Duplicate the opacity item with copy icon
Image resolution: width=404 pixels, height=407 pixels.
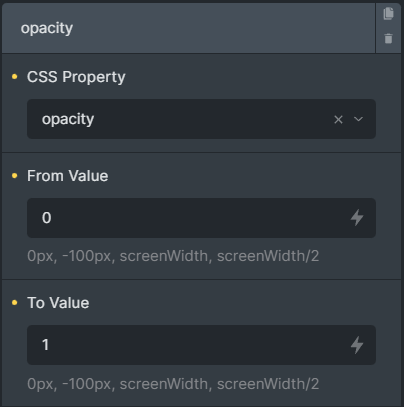pyautogui.click(x=388, y=14)
